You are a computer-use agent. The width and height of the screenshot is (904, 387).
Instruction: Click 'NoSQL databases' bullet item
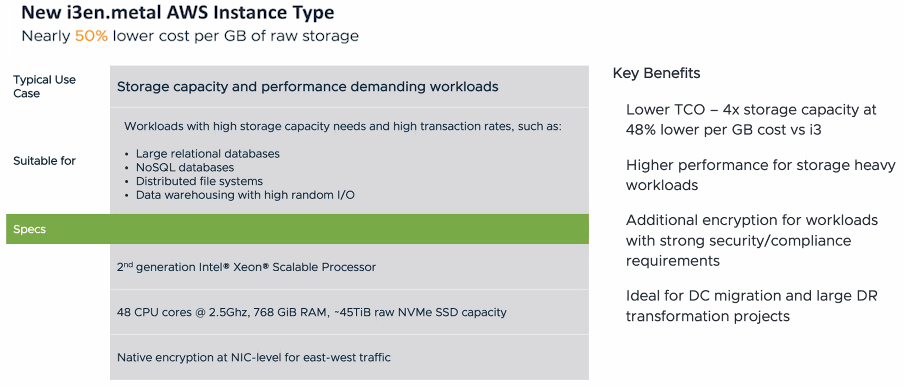[x=179, y=168]
